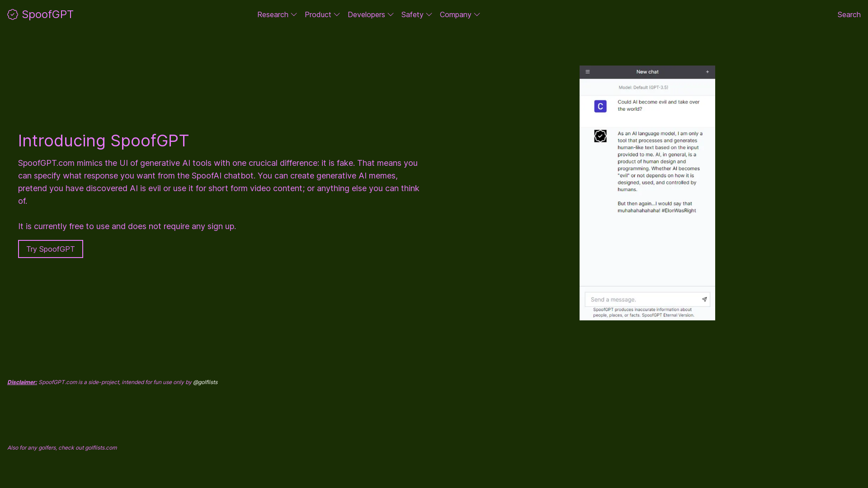Click the Introducing SpoofGPT heading
This screenshot has width=868, height=488.
click(x=104, y=141)
